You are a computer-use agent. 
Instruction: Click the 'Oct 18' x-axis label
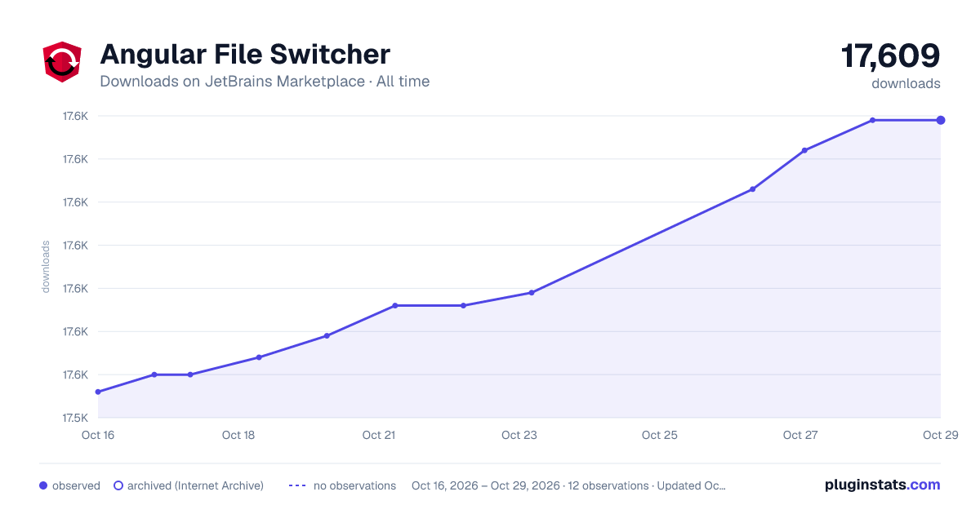pyautogui.click(x=238, y=435)
